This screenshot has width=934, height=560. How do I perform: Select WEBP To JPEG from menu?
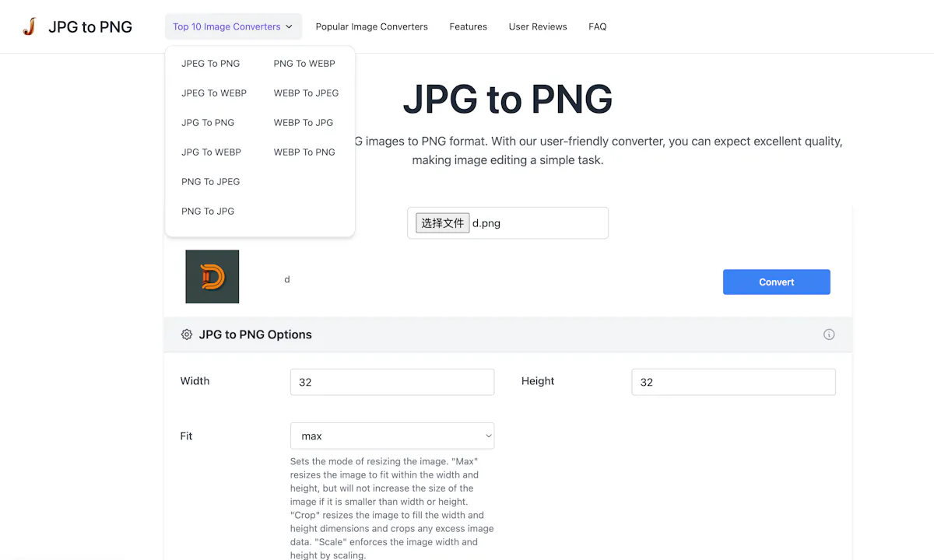[306, 93]
